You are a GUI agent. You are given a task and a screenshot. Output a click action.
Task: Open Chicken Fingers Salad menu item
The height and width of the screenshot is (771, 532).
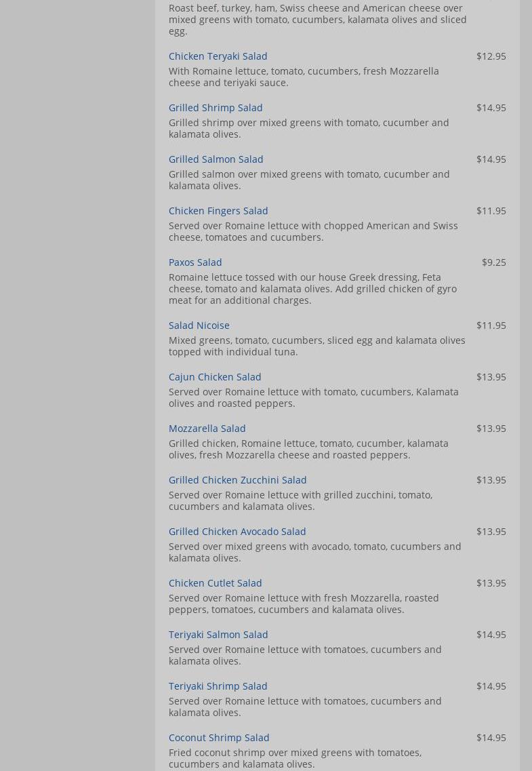pos(218,211)
